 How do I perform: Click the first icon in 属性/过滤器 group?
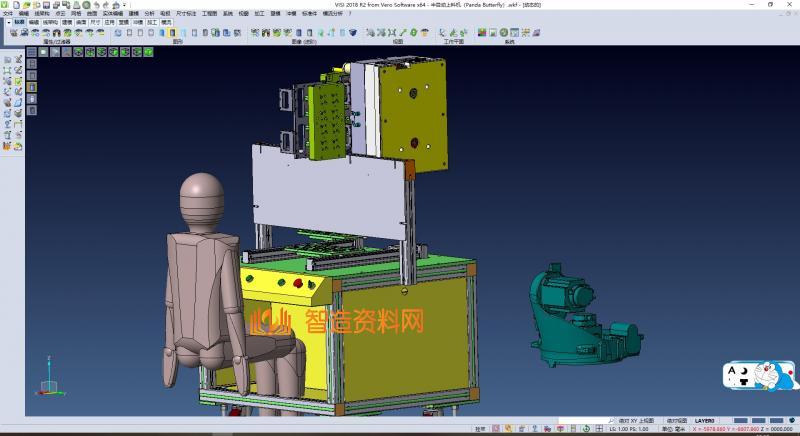pyautogui.click(x=13, y=33)
